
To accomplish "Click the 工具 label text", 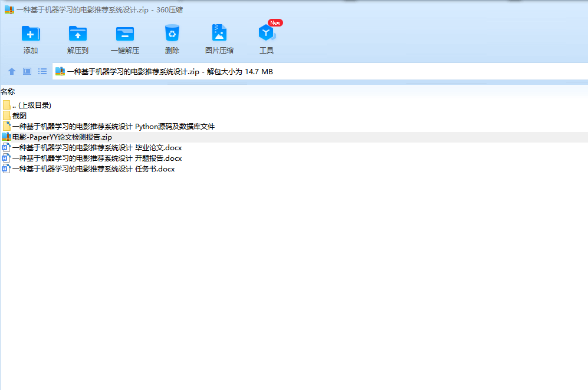I will pos(267,51).
